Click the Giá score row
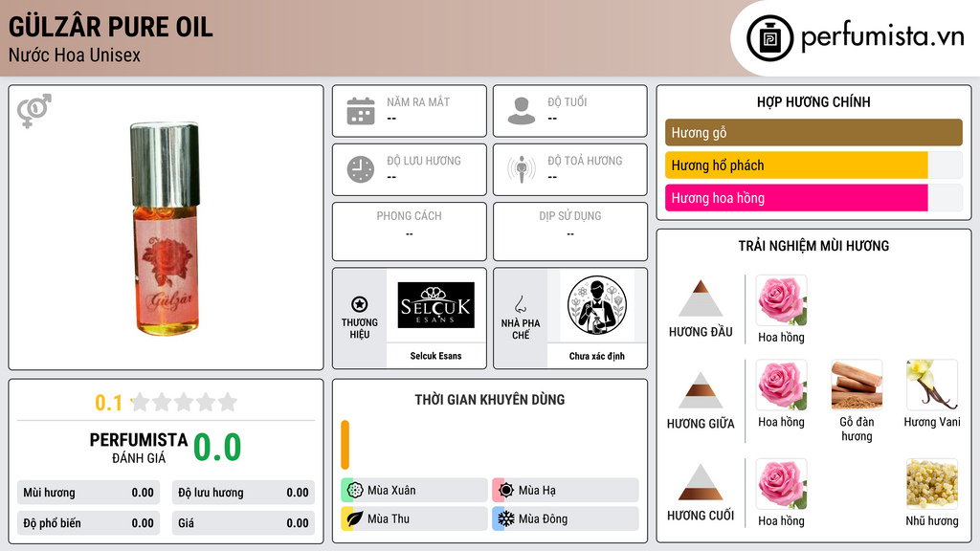The width and height of the screenshot is (980, 551). 243,523
